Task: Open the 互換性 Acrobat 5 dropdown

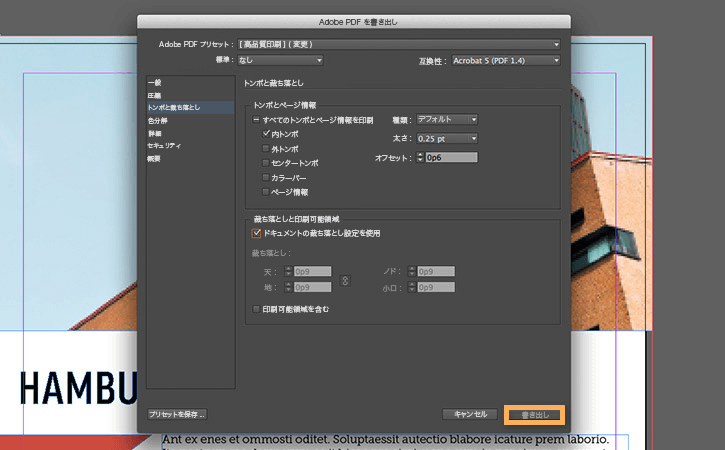Action: (506, 61)
